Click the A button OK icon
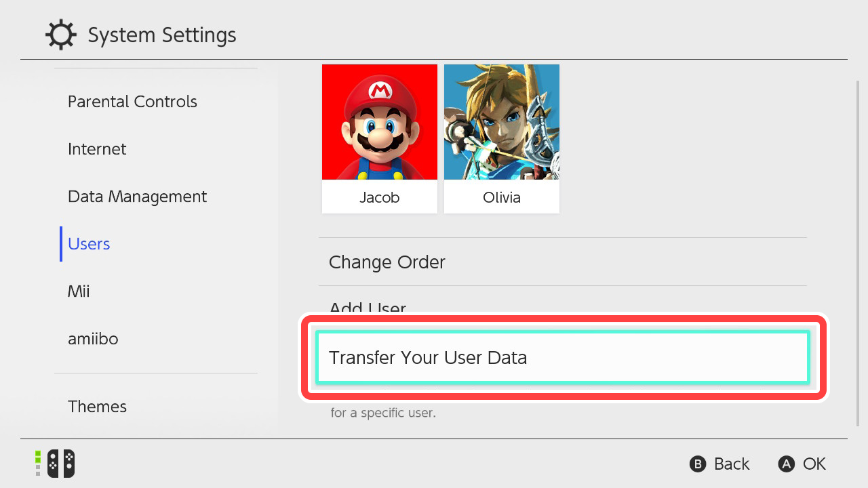The image size is (868, 488). click(786, 464)
